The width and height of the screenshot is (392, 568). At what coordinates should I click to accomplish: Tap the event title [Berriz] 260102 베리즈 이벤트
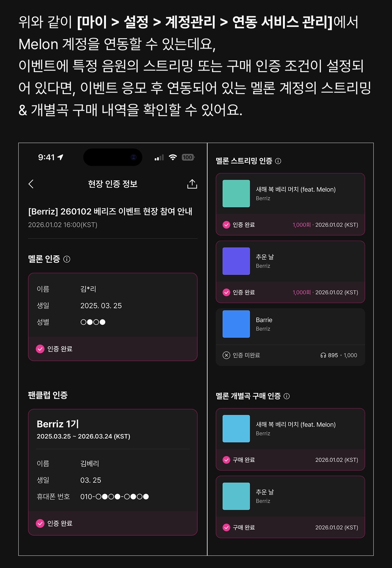(110, 211)
